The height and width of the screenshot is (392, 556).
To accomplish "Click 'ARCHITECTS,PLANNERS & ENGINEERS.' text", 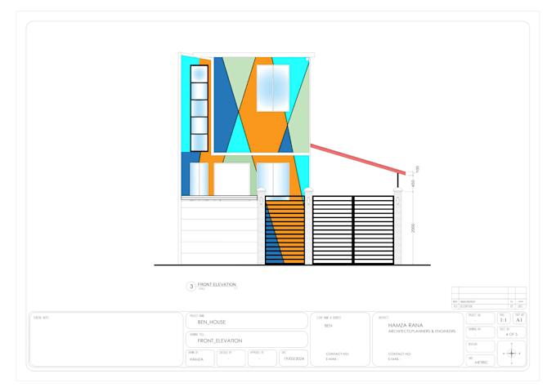I will [x=422, y=332].
